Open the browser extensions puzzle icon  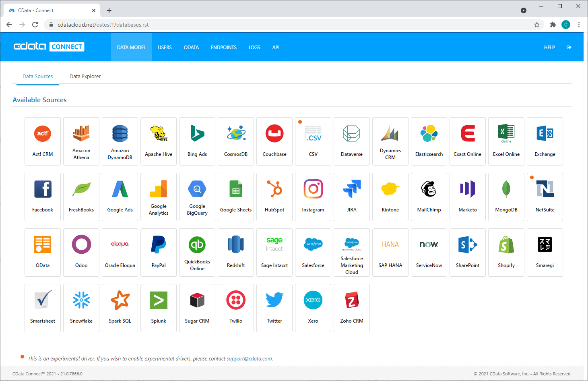coord(553,25)
